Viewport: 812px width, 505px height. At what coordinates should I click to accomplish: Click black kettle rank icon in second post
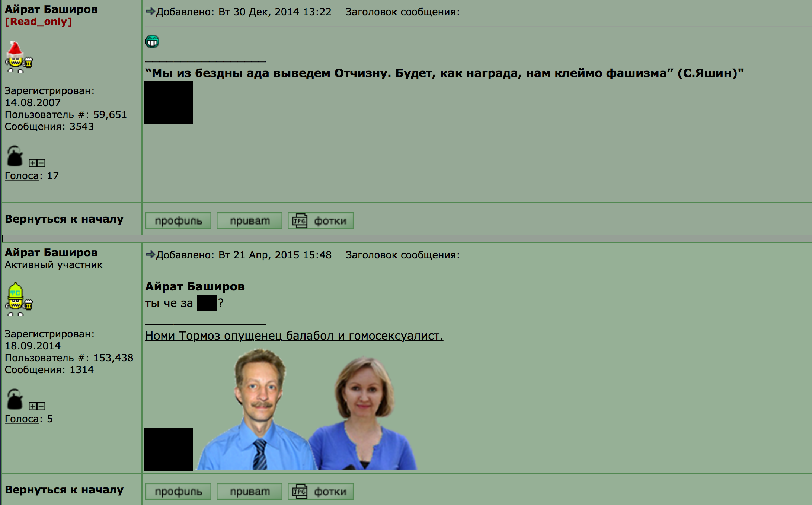tap(15, 399)
